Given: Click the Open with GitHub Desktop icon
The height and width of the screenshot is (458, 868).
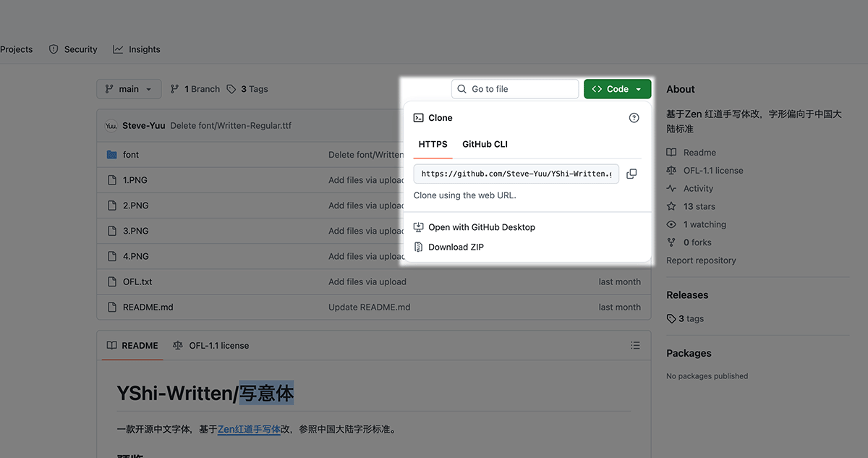Looking at the screenshot, I should (418, 227).
